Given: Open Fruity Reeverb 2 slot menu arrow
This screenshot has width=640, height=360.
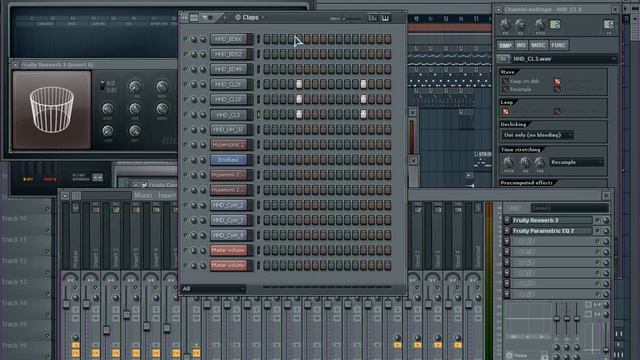Looking at the screenshot, I should pos(507,220).
